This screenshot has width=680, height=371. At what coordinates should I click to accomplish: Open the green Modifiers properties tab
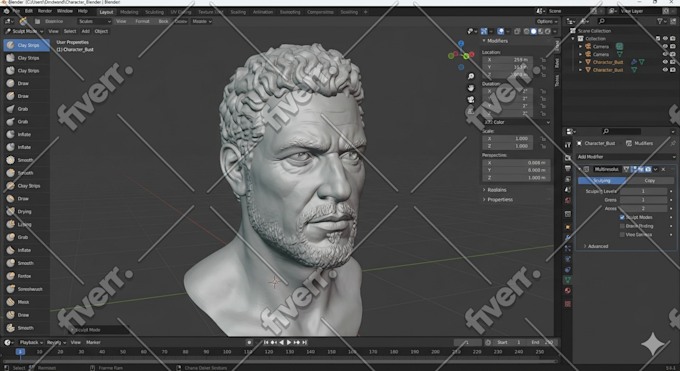point(568,280)
